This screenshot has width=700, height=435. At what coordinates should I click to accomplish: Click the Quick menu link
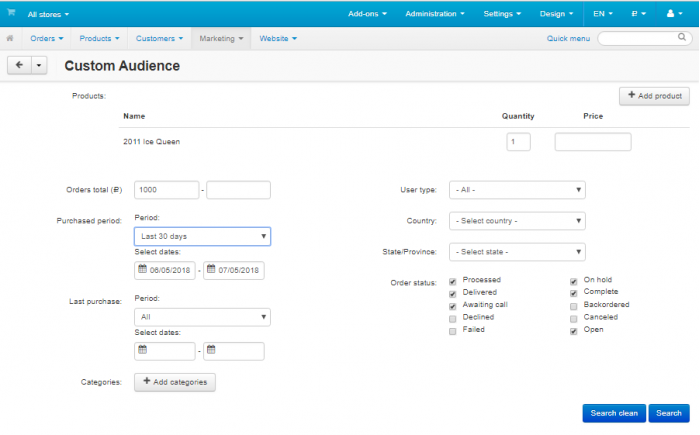tap(568, 38)
